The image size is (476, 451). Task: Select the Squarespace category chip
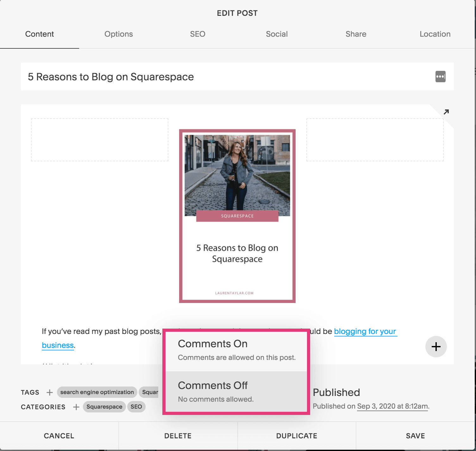pos(104,407)
